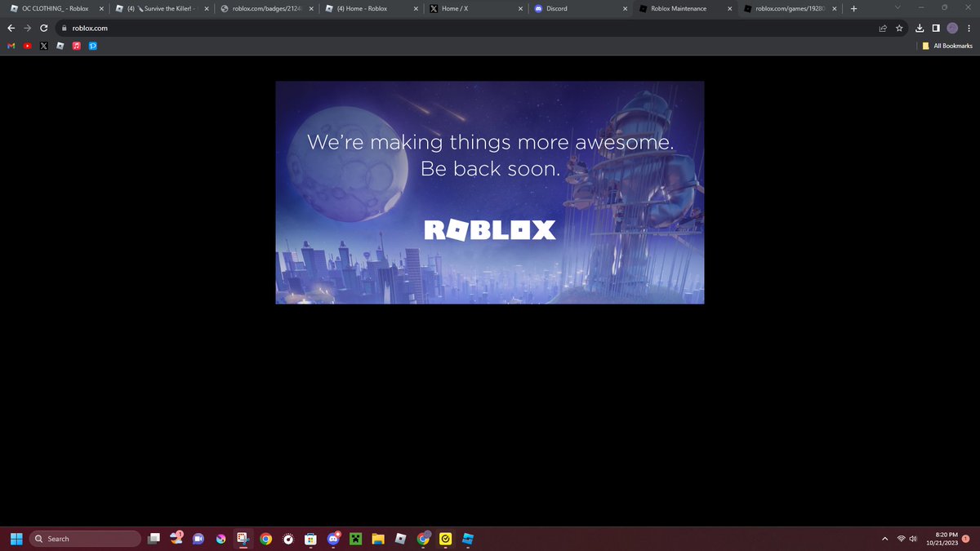This screenshot has height=551, width=980.
Task: Click the site padlock icon beside roblox.com
Action: 64,28
